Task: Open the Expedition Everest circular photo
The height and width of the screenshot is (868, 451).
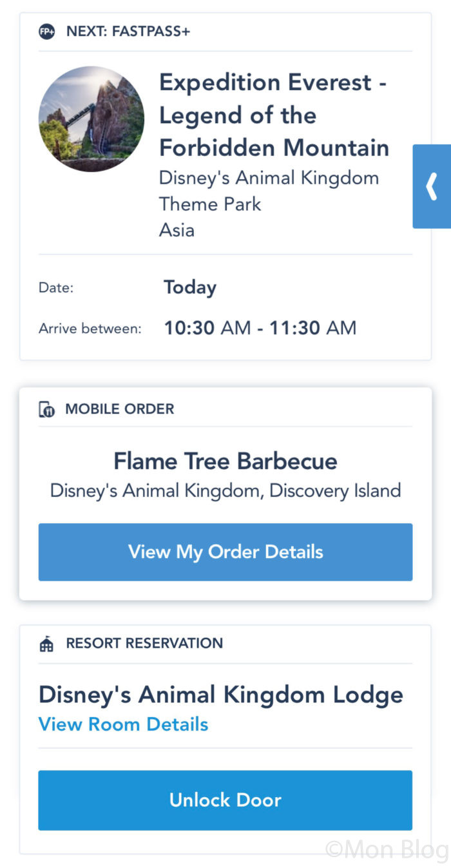Action: click(91, 119)
